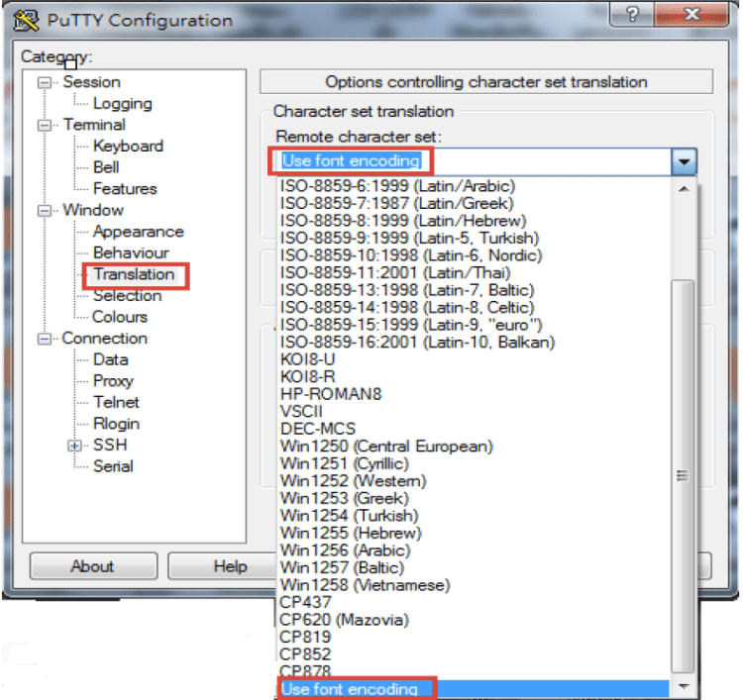Select the Serial connection category

pyautogui.click(x=113, y=466)
